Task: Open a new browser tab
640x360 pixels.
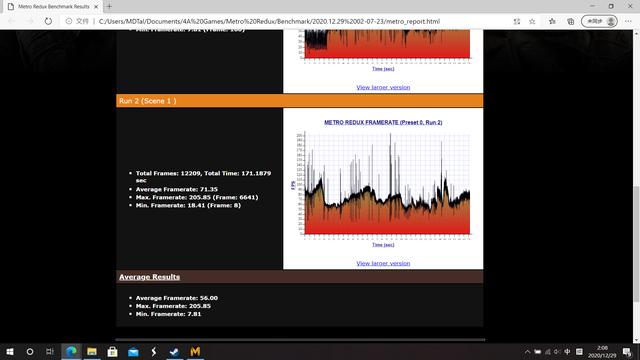Action: pos(109,7)
